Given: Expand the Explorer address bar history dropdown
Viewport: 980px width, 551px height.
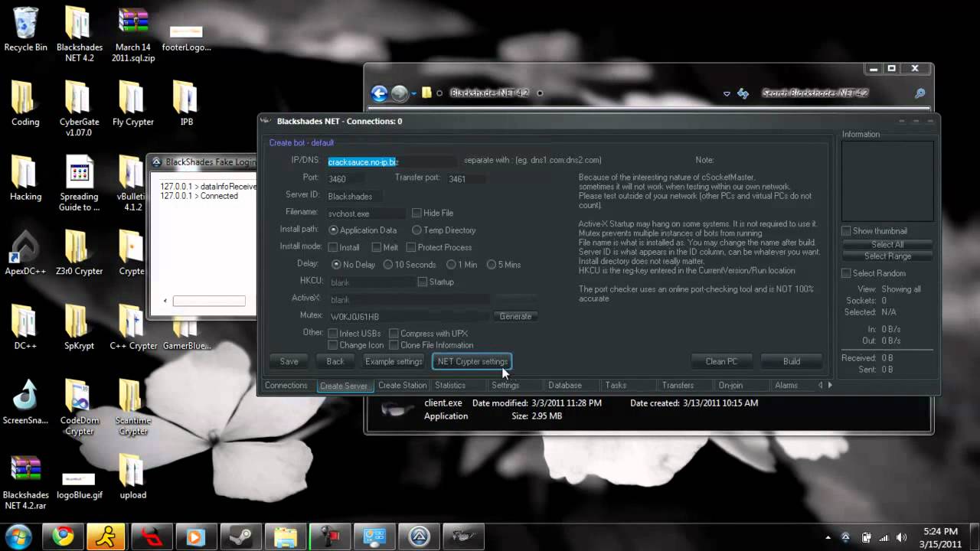Looking at the screenshot, I should coord(727,93).
